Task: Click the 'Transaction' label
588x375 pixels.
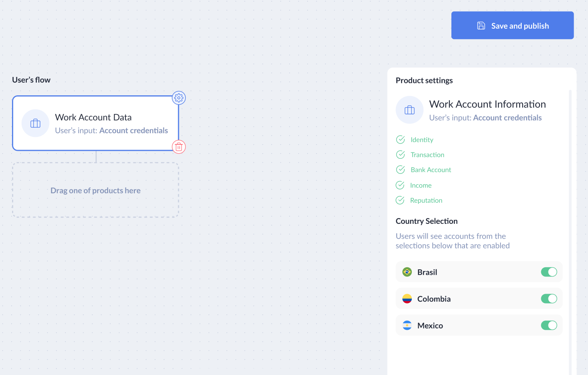Action: [427, 155]
